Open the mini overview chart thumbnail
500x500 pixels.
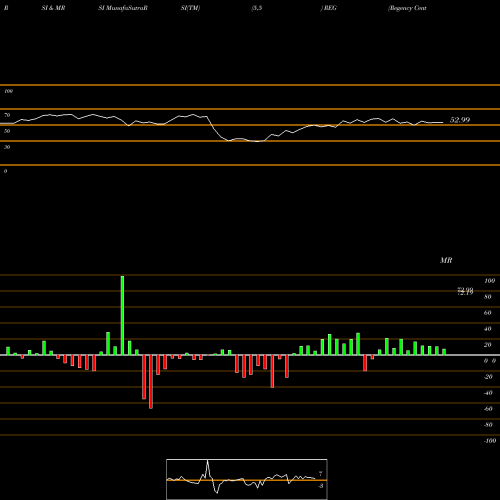tap(247, 479)
